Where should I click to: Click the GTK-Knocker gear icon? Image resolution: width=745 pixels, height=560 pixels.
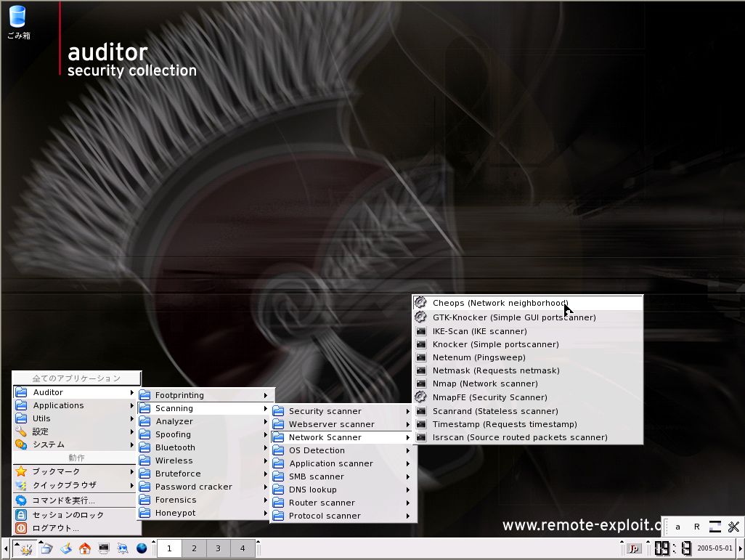click(420, 317)
